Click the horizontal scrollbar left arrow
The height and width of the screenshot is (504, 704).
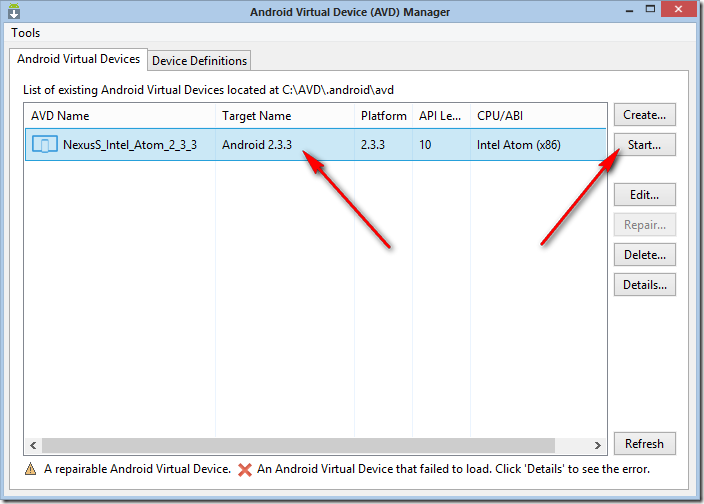point(33,445)
